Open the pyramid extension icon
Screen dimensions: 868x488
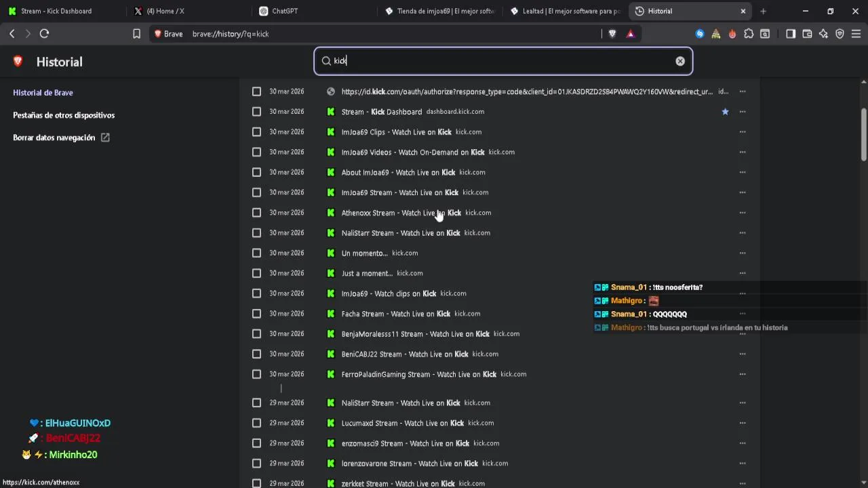point(716,34)
